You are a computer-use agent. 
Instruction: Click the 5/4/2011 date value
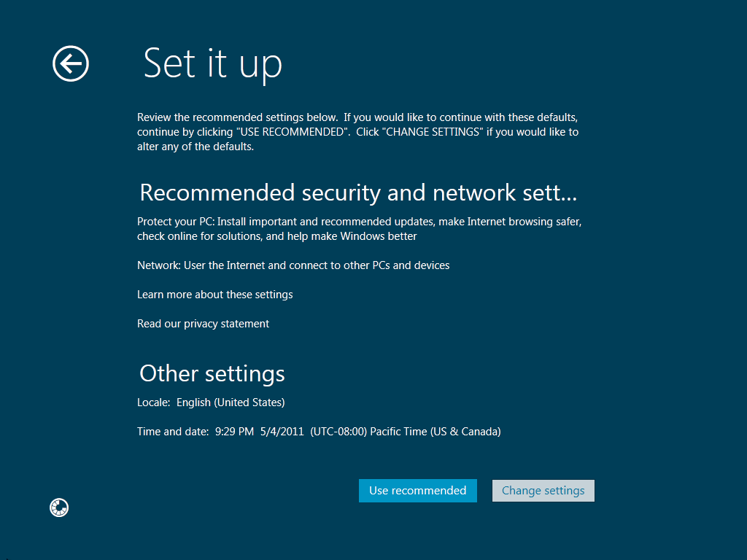tap(282, 432)
